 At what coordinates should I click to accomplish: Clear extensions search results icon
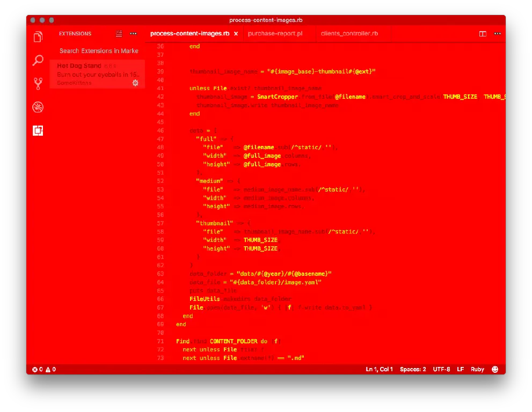(119, 34)
